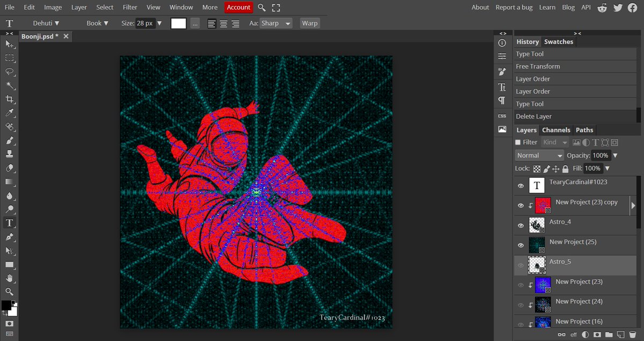Toggle fullscreen mode icon
This screenshot has width=644, height=341.
click(276, 8)
